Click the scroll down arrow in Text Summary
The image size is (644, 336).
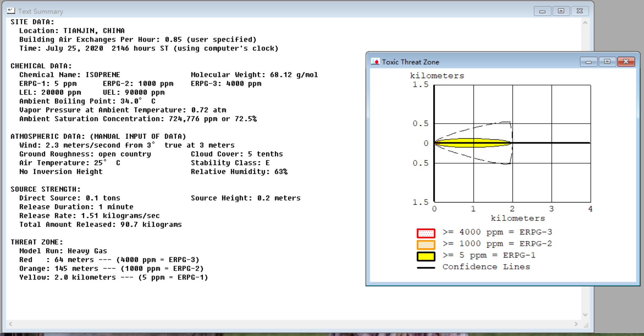(x=585, y=315)
